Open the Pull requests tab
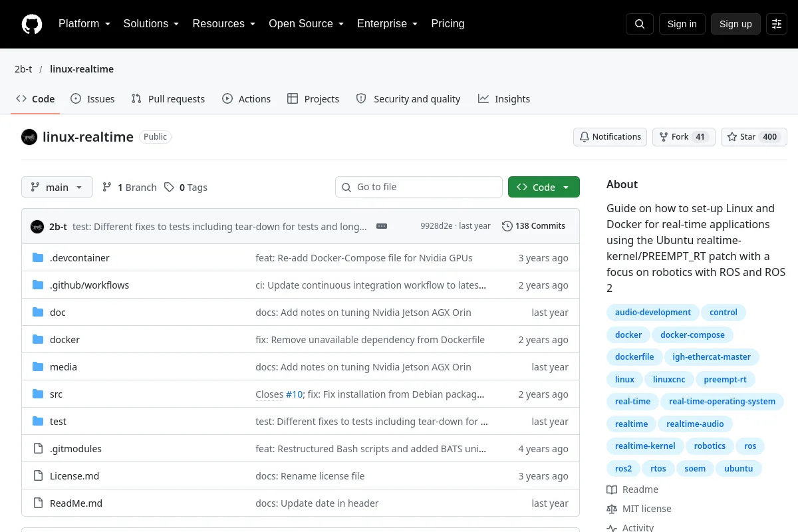798x532 pixels. click(x=168, y=99)
